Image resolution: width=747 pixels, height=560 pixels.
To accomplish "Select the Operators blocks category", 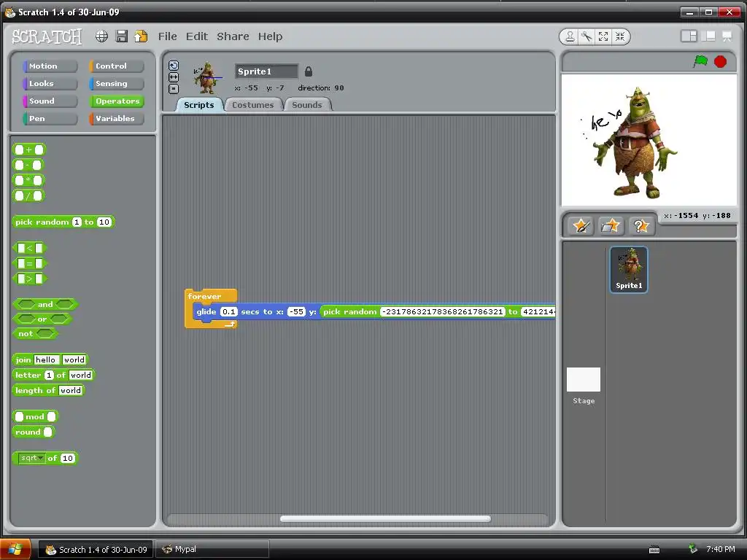I will point(116,101).
